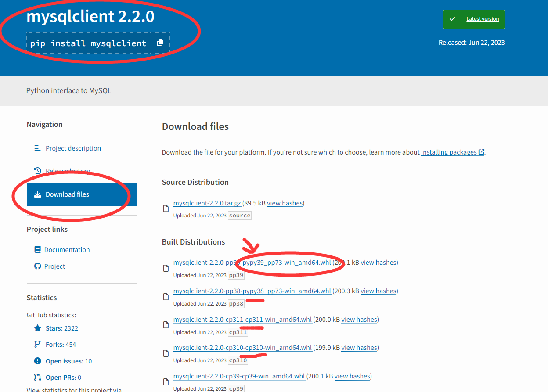Open the Release history section
The height and width of the screenshot is (392, 548).
click(68, 171)
